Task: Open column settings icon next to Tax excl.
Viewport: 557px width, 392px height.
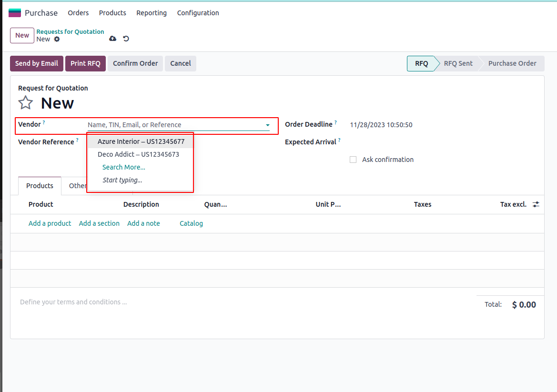Action: [536, 204]
